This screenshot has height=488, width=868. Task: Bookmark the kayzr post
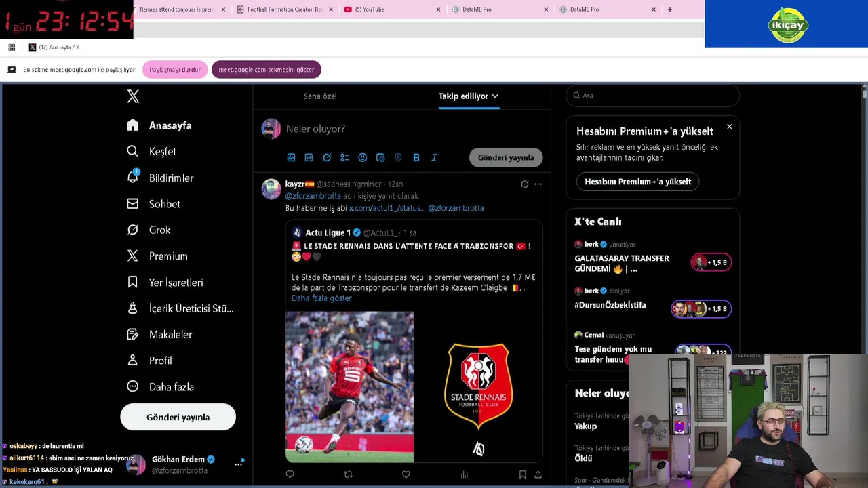click(x=522, y=474)
